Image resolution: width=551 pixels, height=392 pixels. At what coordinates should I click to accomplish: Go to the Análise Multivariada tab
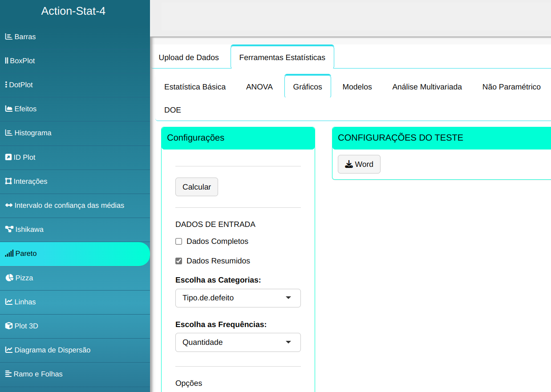pos(427,87)
